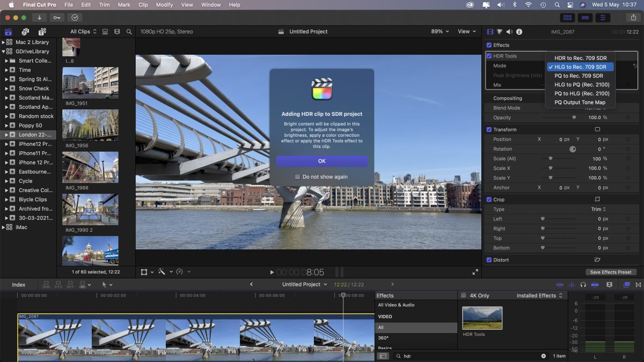Open the Installed Effects dropdown
The height and width of the screenshot is (362, 644).
point(540,295)
